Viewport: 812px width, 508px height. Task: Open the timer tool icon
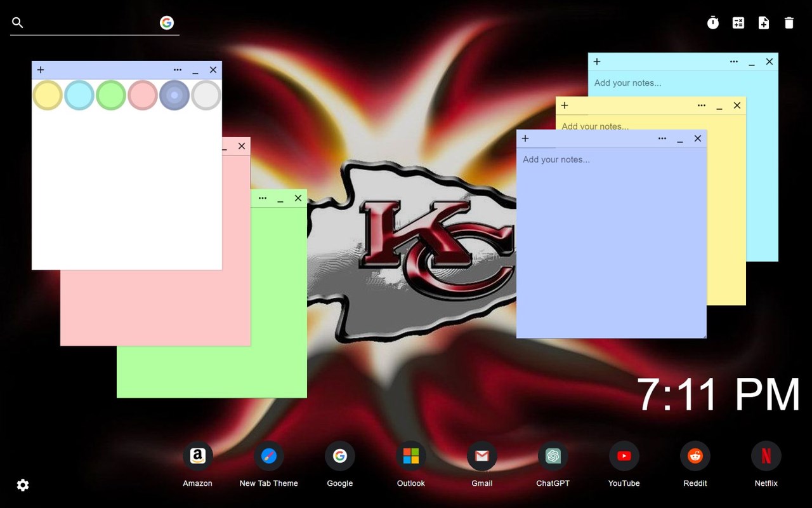click(x=713, y=23)
